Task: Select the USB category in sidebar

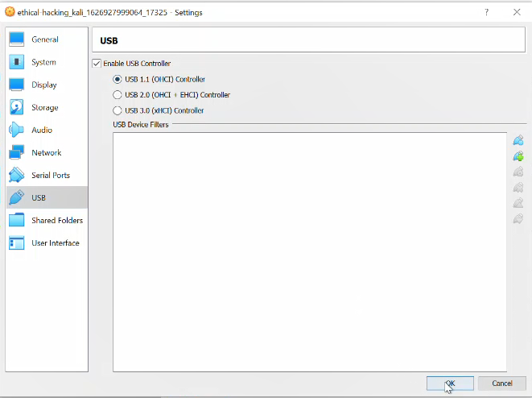Action: point(47,197)
